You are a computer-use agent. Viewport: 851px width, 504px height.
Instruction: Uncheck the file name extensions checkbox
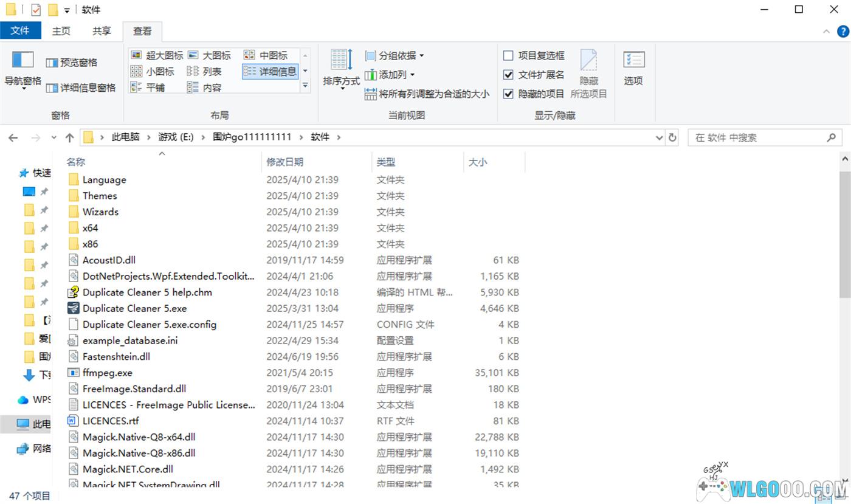tap(509, 75)
